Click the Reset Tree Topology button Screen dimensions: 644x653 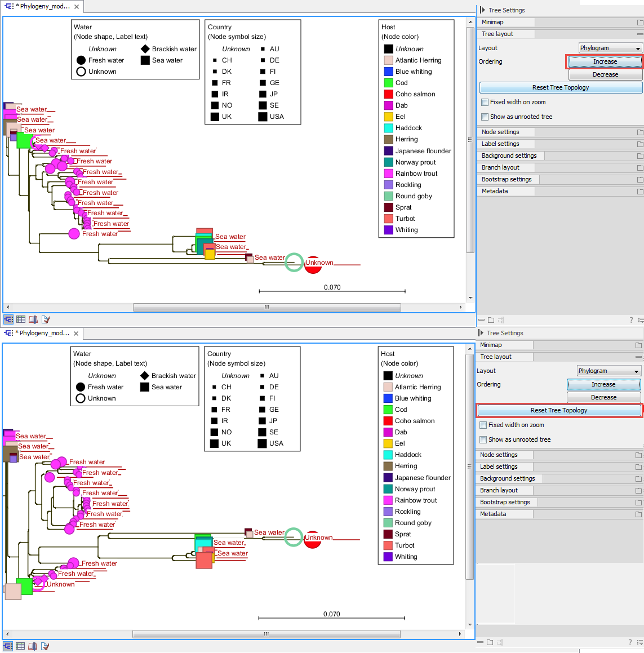click(559, 410)
